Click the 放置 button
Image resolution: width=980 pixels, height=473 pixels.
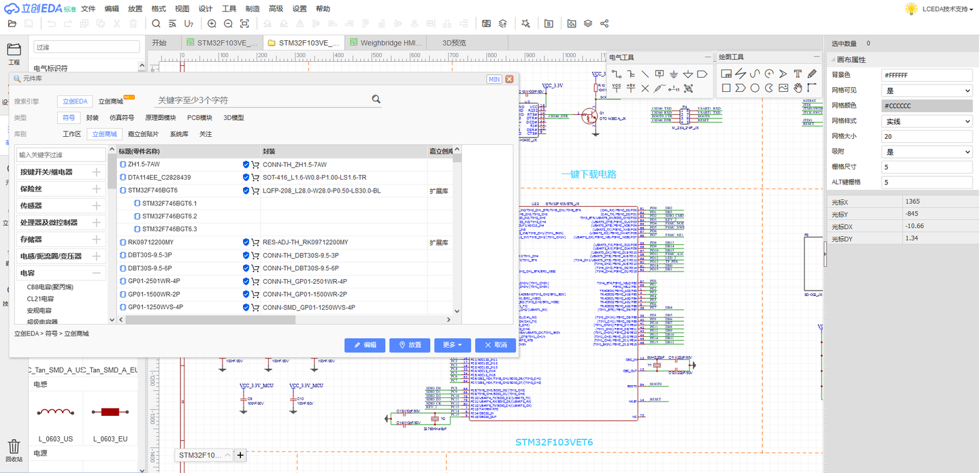click(x=410, y=345)
